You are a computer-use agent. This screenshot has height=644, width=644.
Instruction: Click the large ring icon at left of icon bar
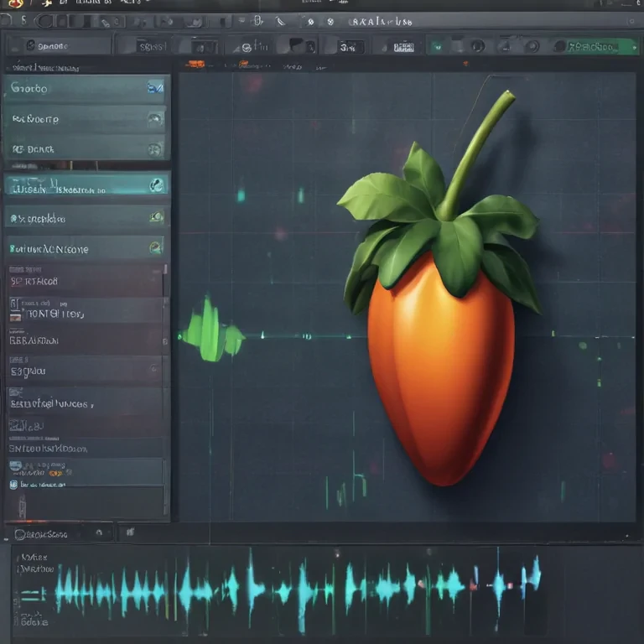click(44, 21)
